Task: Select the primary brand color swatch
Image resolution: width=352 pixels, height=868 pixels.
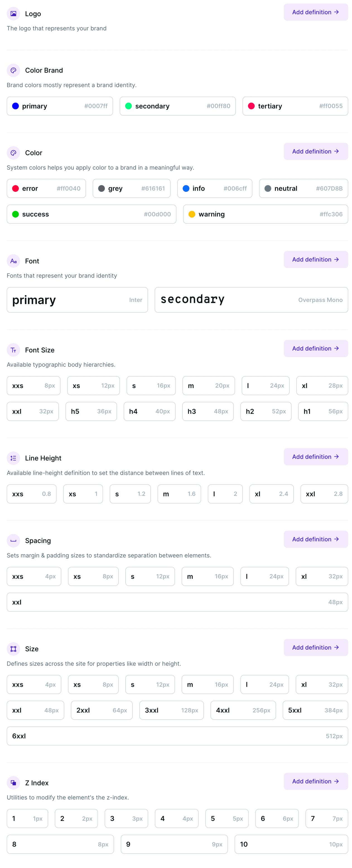Action: 60,106
